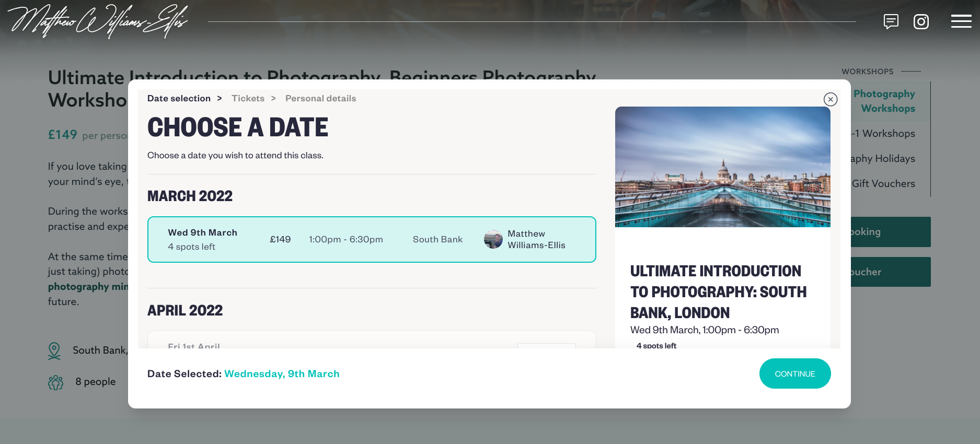Click the APRIL 2022 heading
The height and width of the screenshot is (444, 980).
185,310
